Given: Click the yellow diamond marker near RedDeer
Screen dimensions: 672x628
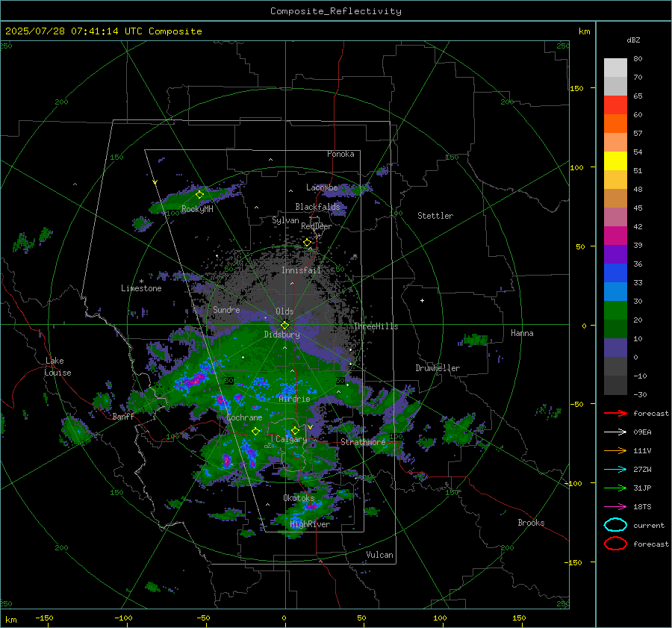Looking at the screenshot, I should click(x=307, y=243).
